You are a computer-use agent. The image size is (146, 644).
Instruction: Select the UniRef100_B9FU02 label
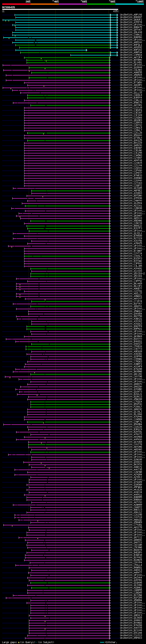[131, 50]
